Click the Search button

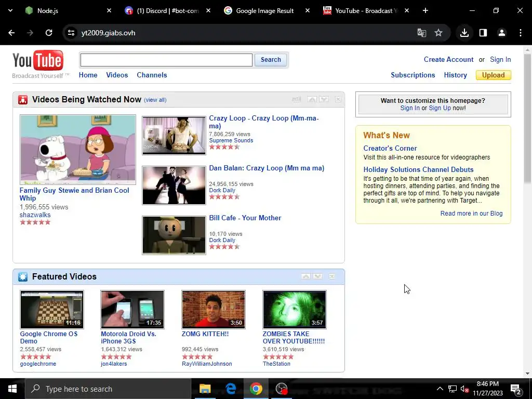271,60
